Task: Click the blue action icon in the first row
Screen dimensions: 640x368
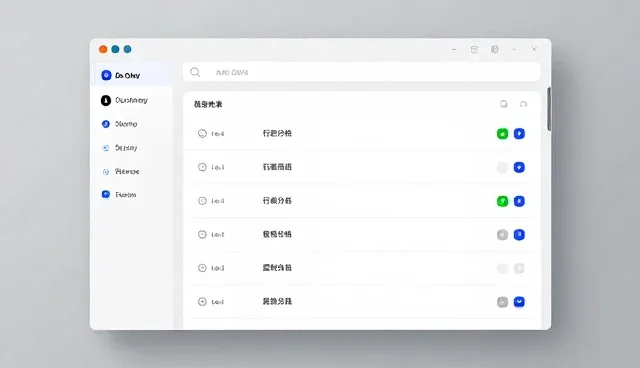Action: 519,133
